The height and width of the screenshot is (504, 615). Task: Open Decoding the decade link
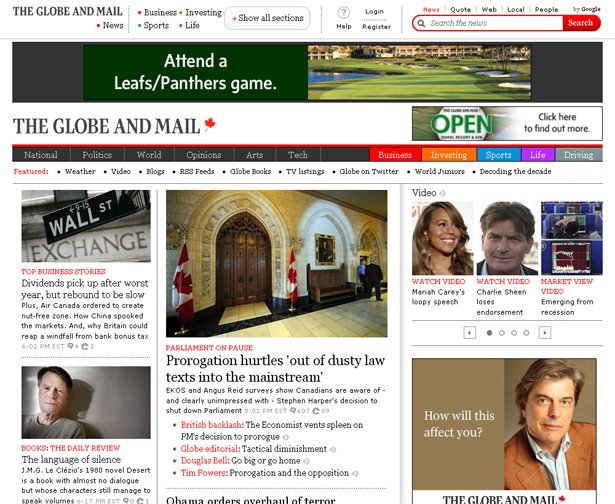coord(515,171)
